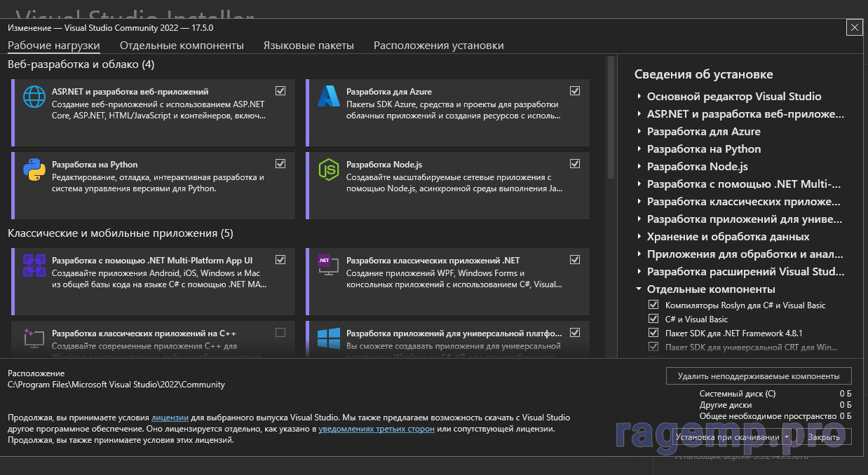868x475 pixels.
Task: Click the ASP.NET globe workload icon
Action: [34, 96]
